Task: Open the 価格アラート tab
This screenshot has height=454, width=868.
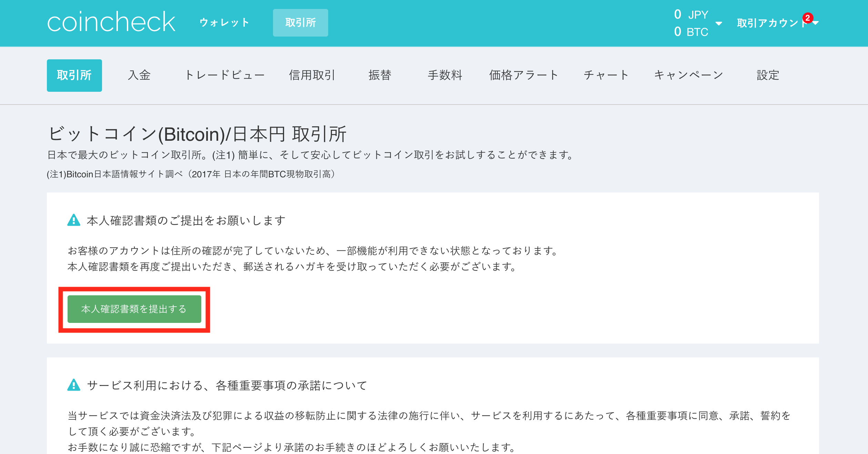Action: 523,75
